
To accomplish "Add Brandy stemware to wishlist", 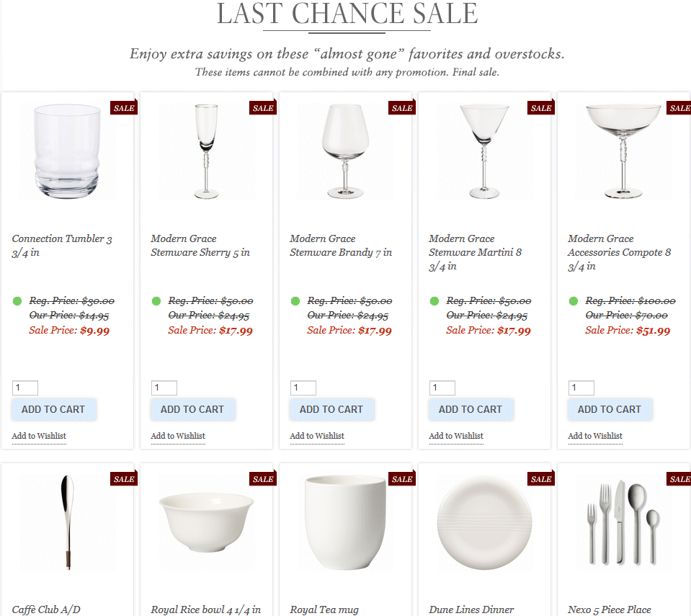I will (x=317, y=436).
